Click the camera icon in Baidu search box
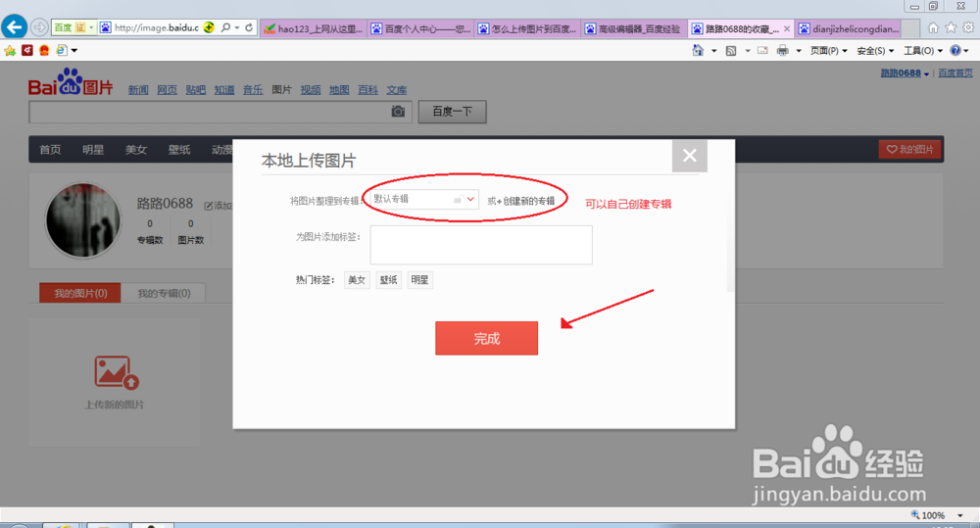The width and height of the screenshot is (980, 528). click(x=398, y=112)
